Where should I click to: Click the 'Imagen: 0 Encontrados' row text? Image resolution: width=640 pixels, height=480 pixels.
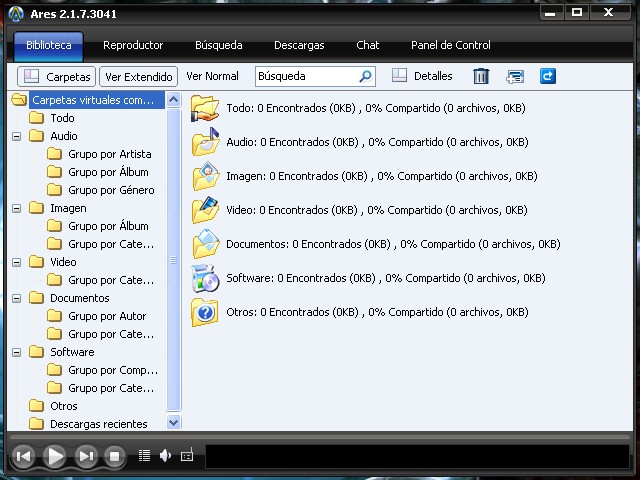point(382,176)
